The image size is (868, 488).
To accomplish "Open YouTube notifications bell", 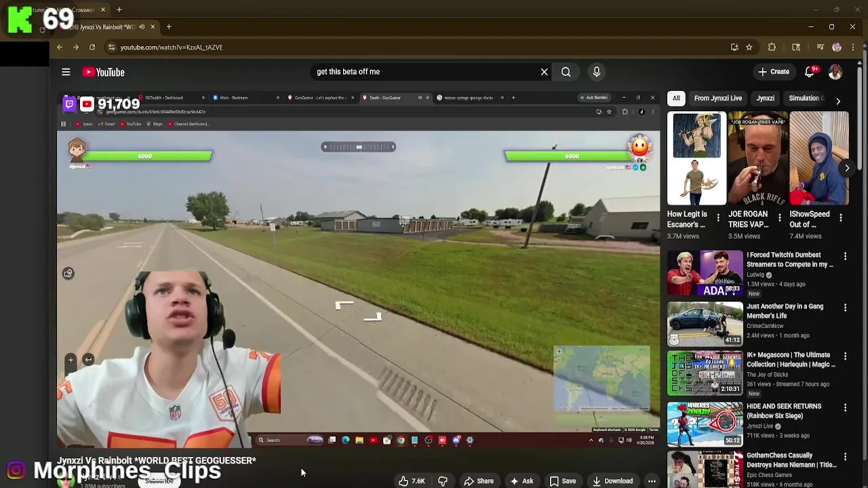I will [810, 72].
